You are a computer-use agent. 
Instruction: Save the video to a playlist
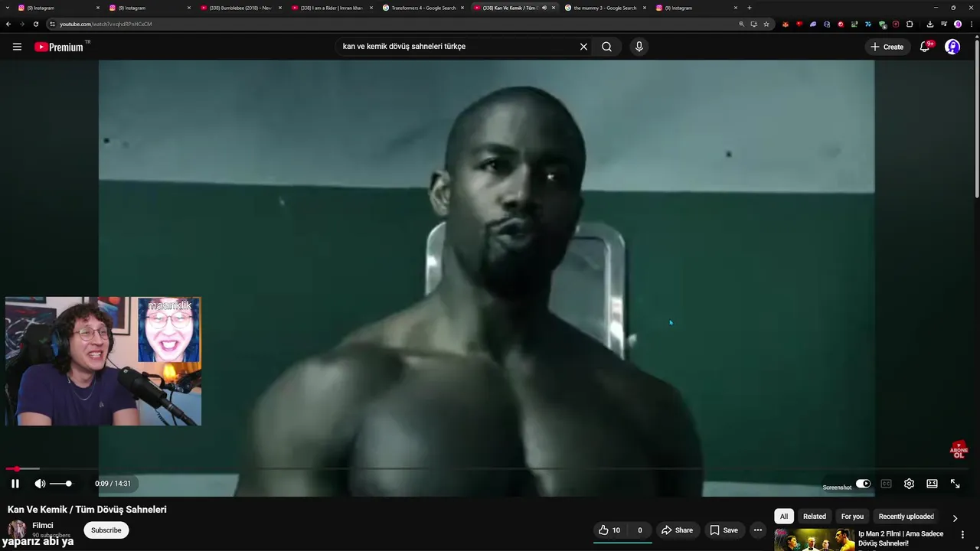click(x=724, y=530)
